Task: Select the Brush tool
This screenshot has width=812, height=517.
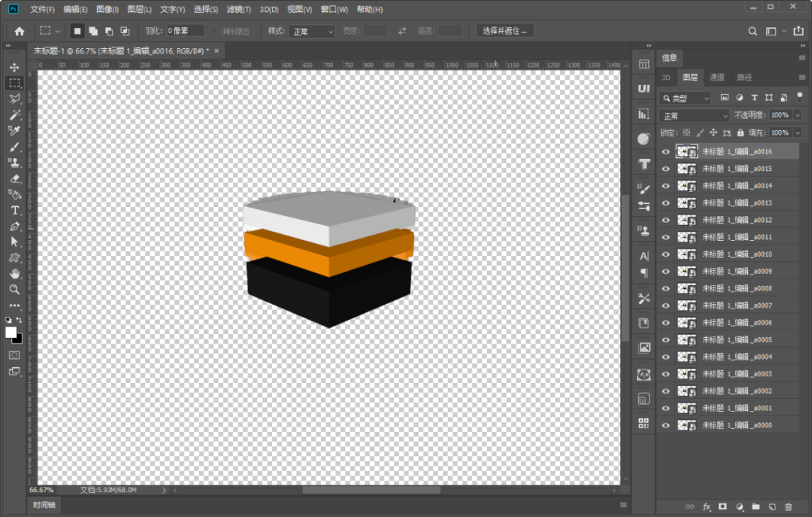Action: point(14,147)
